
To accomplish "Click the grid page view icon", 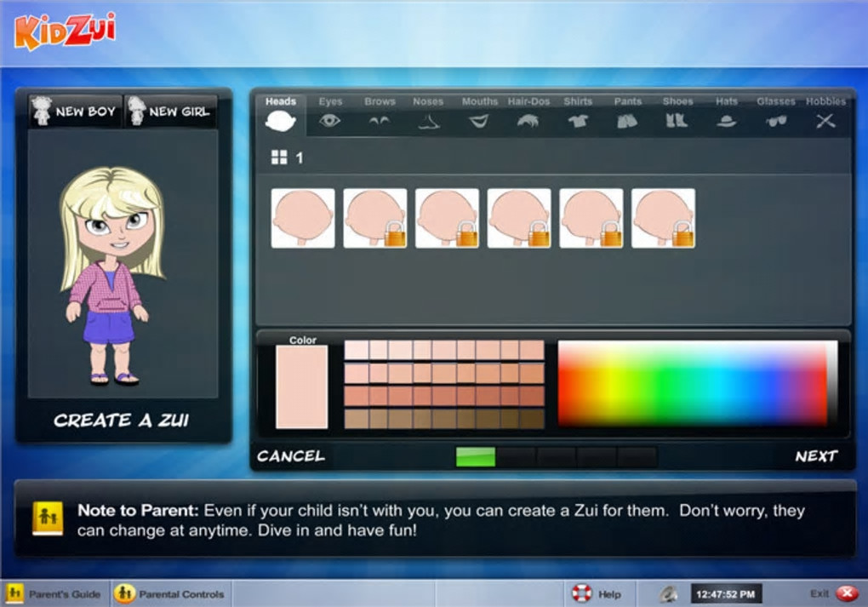I will pos(279,157).
